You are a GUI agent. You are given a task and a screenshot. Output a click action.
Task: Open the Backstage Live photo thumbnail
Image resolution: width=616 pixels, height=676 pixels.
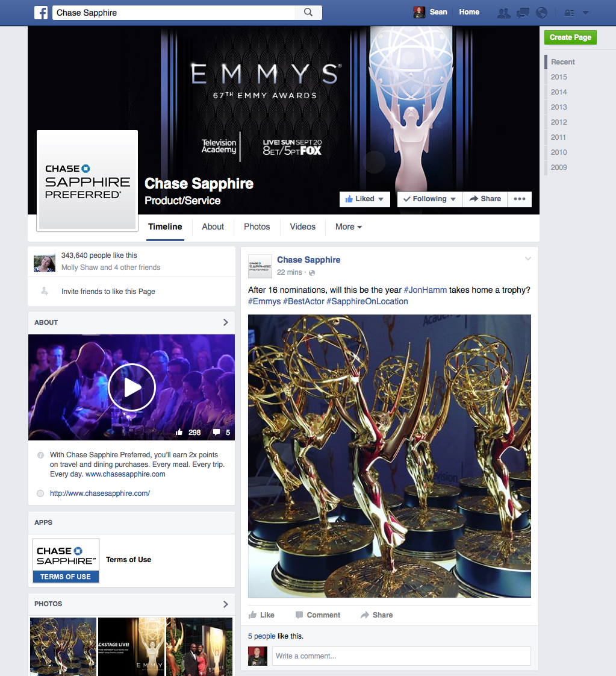131,646
